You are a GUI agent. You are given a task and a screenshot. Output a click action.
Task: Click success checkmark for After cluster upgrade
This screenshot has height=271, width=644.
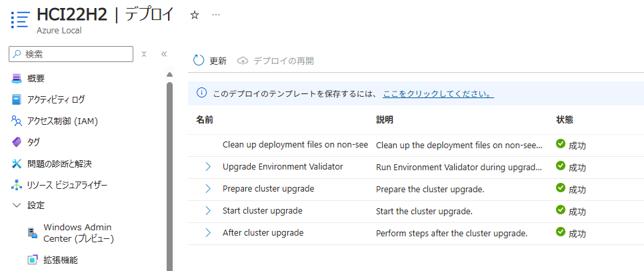pos(560,232)
